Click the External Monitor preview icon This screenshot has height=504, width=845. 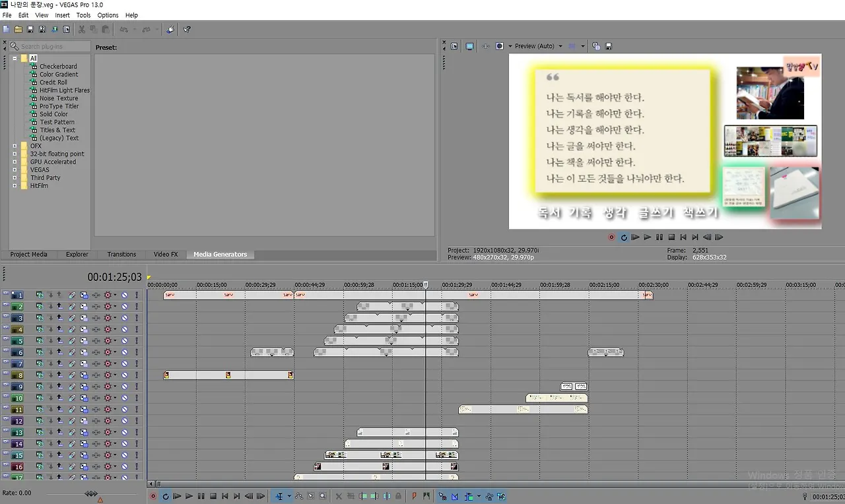(x=469, y=46)
